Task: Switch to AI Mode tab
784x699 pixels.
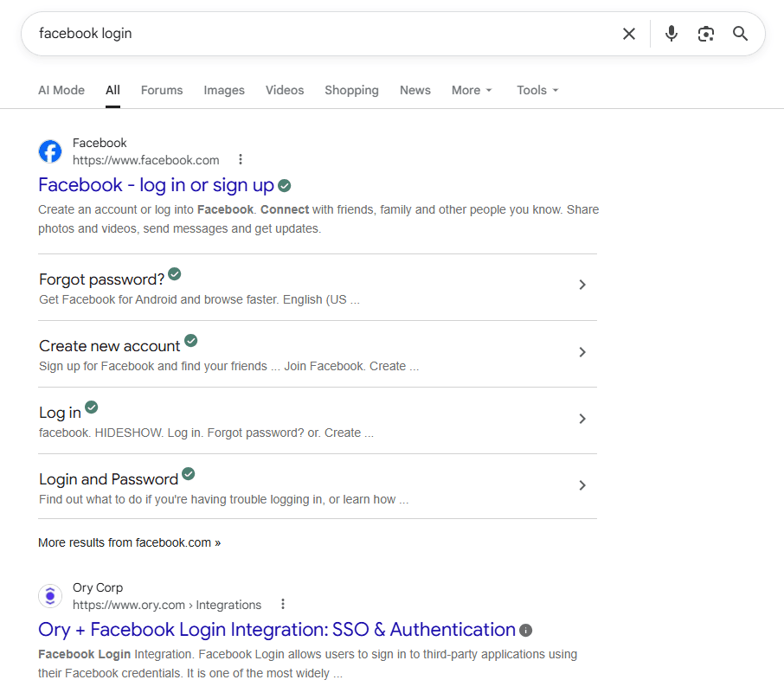Action: click(61, 90)
